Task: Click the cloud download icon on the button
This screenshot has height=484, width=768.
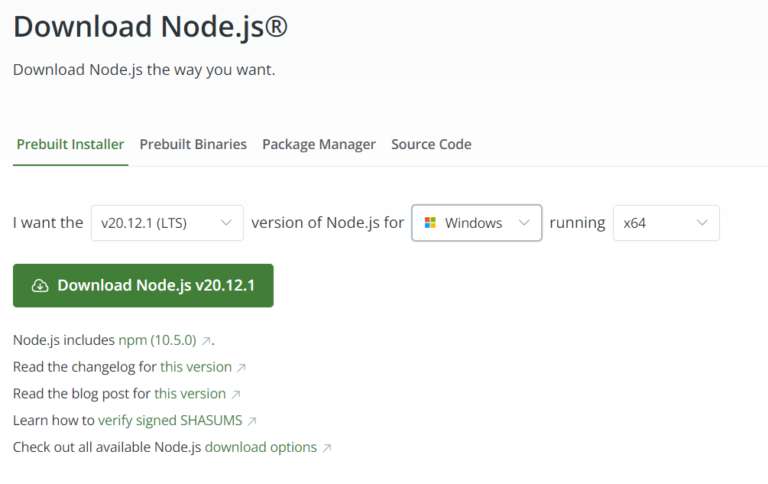Action: tap(40, 286)
